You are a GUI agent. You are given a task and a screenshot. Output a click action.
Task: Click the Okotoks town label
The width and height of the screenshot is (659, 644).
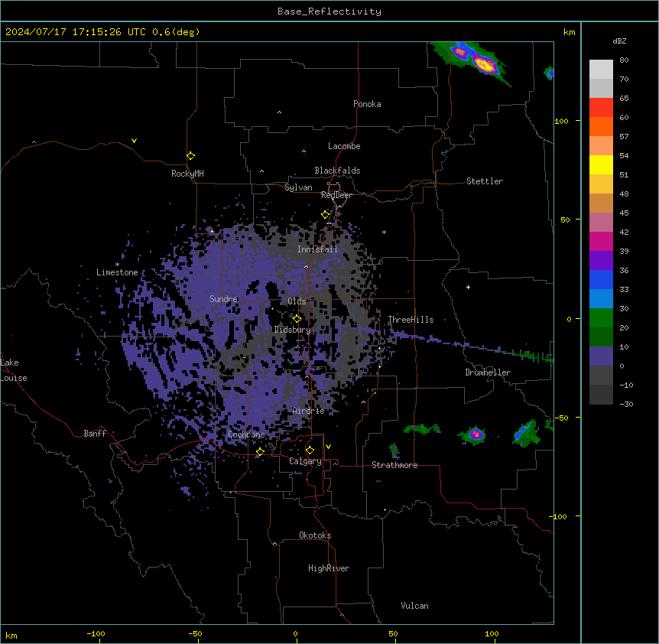(315, 535)
